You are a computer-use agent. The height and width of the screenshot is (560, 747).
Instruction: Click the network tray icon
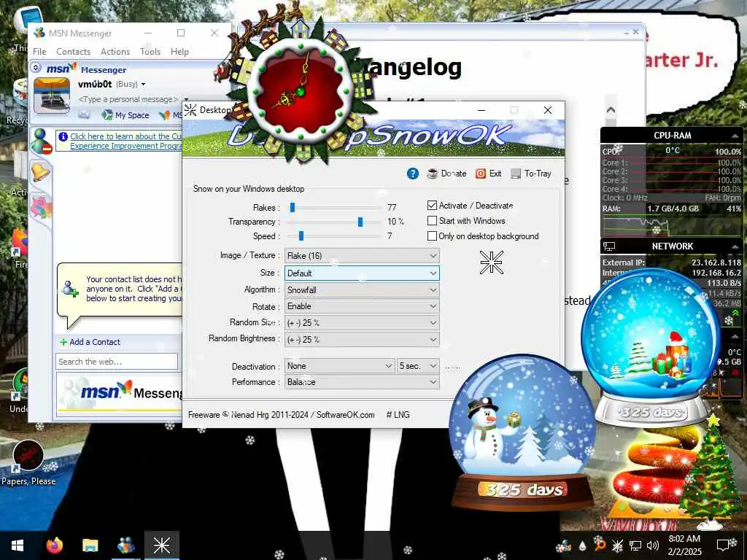635,545
